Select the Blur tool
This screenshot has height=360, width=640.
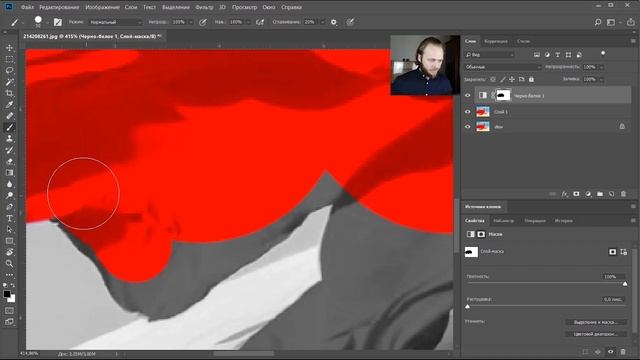click(9, 184)
